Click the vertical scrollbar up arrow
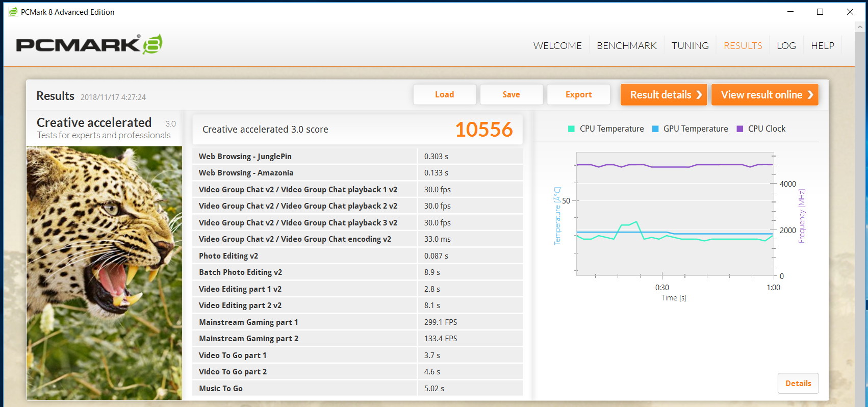The width and height of the screenshot is (868, 407). coord(861,27)
